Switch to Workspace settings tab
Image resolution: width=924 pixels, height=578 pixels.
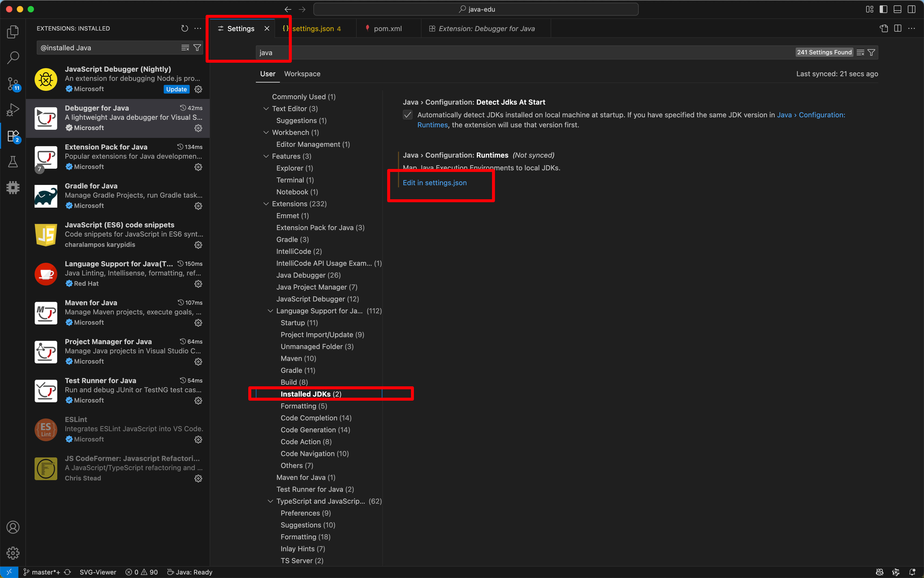(302, 74)
